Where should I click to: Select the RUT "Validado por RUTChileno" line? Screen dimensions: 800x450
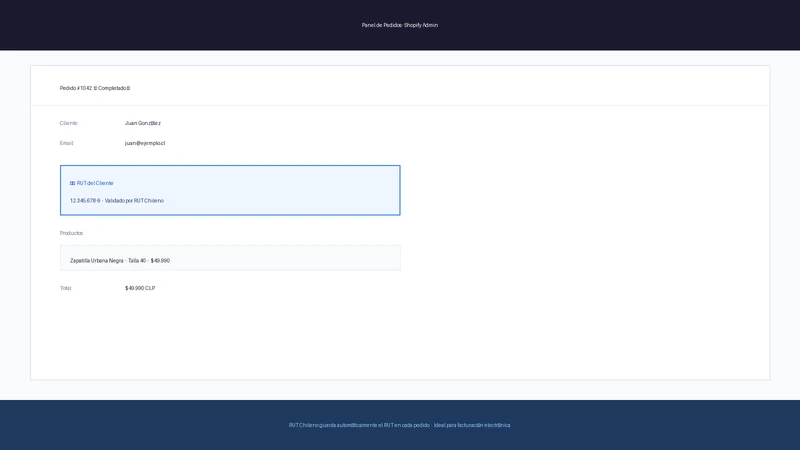tap(117, 201)
